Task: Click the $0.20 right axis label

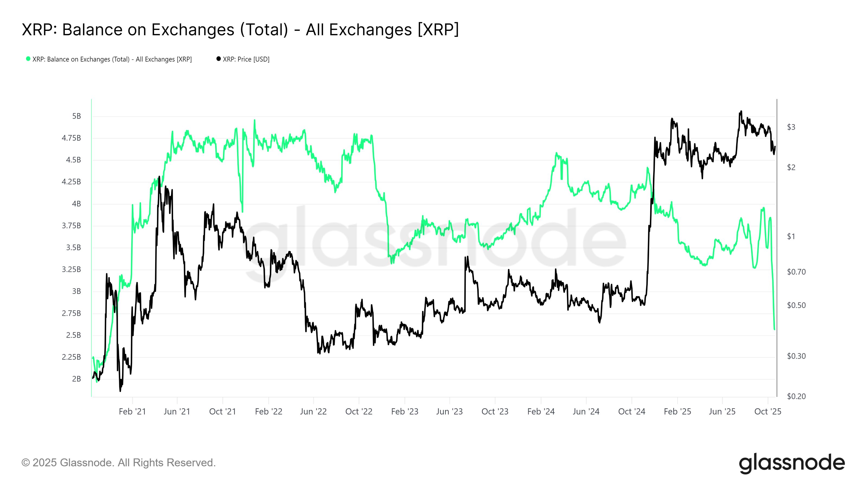Action: point(796,396)
